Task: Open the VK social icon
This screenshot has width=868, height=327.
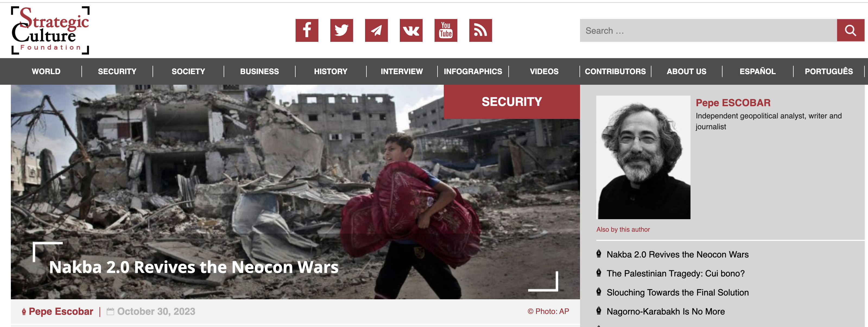Action: click(411, 30)
